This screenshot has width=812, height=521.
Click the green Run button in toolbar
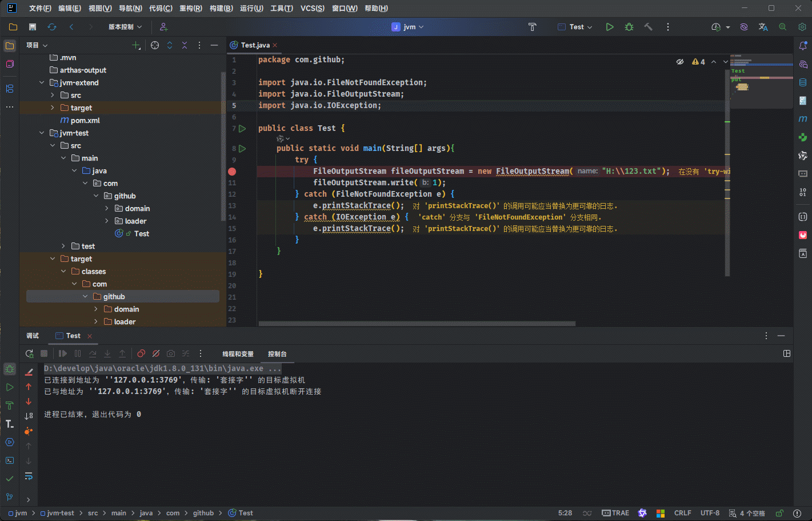pos(610,27)
